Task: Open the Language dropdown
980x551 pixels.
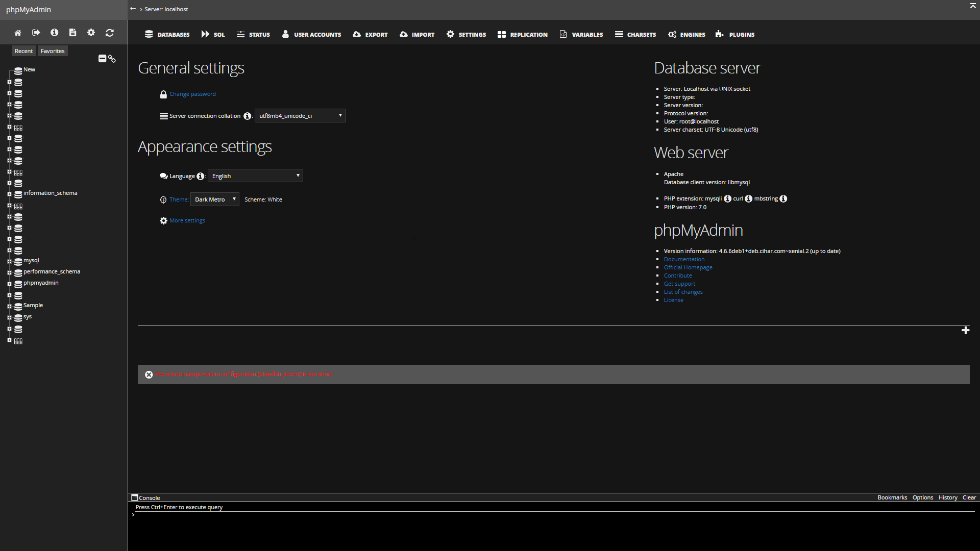Action: point(255,176)
